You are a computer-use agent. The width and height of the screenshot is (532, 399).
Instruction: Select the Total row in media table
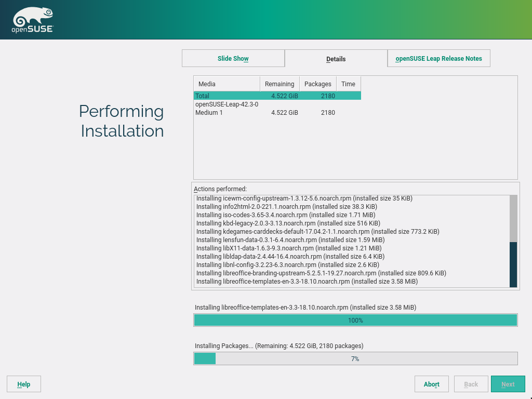(277, 96)
